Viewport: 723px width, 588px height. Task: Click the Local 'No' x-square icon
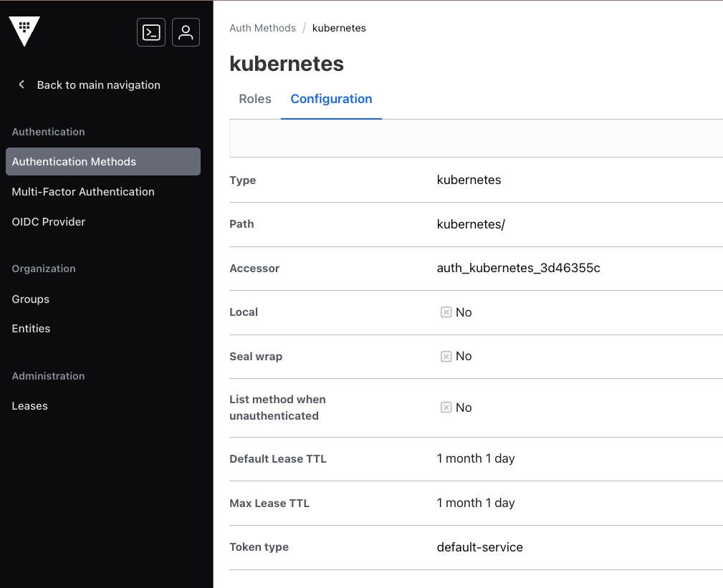[446, 312]
